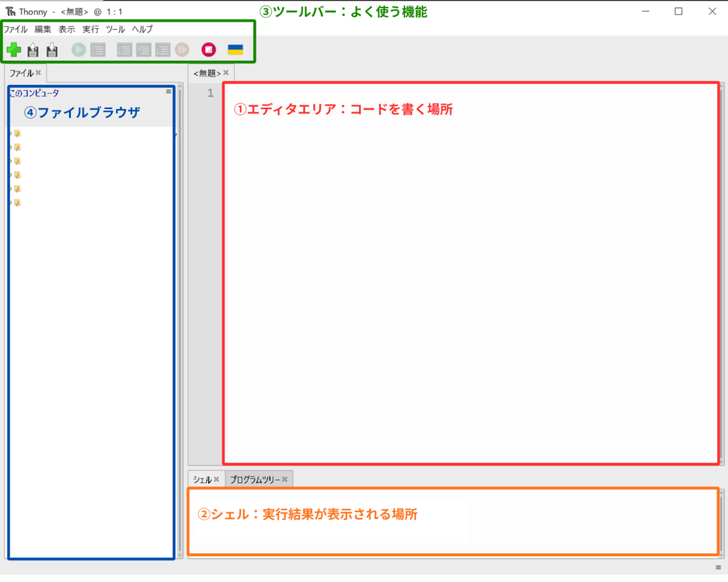Image resolution: width=728 pixels, height=582 pixels.
Task: Click the Step over debug icon
Action: [x=124, y=50]
